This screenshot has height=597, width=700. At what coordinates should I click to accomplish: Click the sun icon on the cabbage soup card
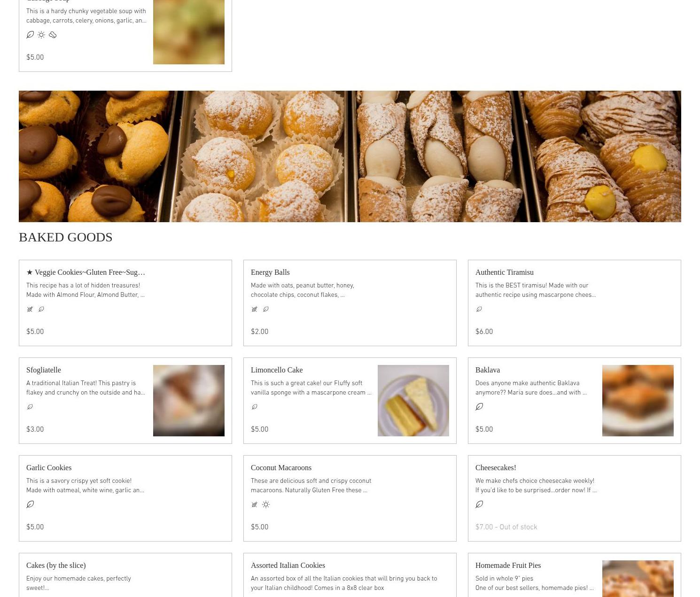click(x=41, y=35)
